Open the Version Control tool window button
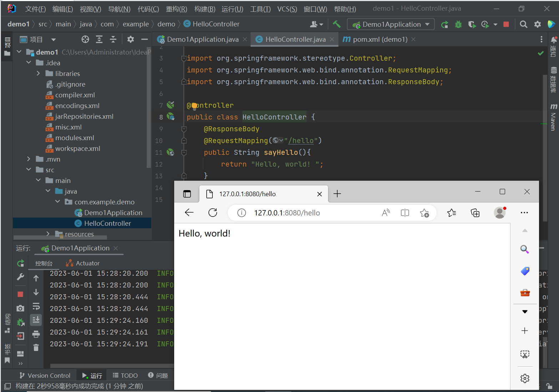Screen dimensions: 559x392 point(45,375)
